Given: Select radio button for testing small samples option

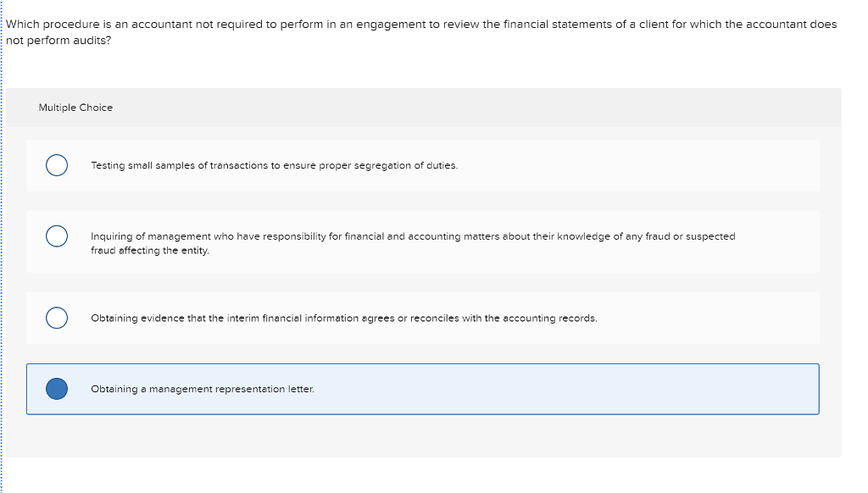Looking at the screenshot, I should point(57,165).
